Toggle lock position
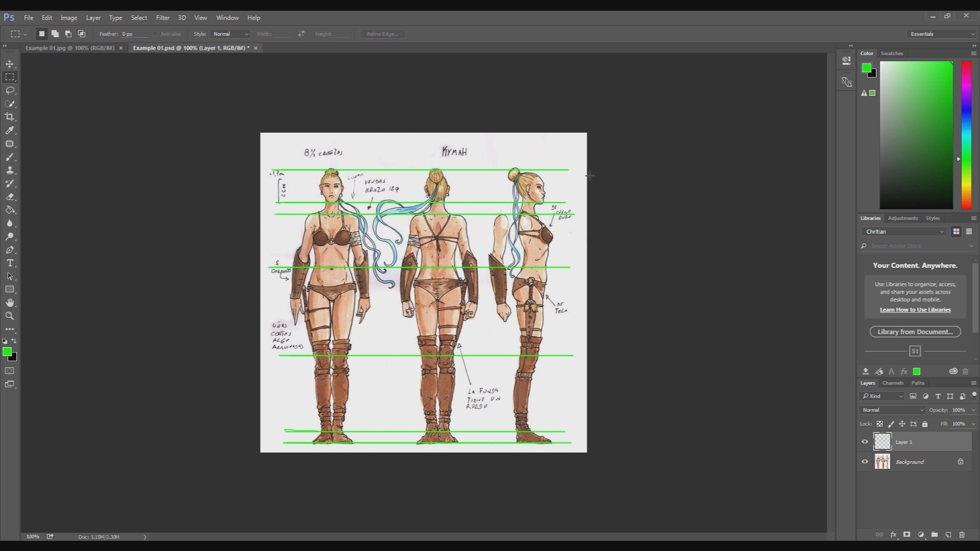The height and width of the screenshot is (551, 980). click(902, 424)
